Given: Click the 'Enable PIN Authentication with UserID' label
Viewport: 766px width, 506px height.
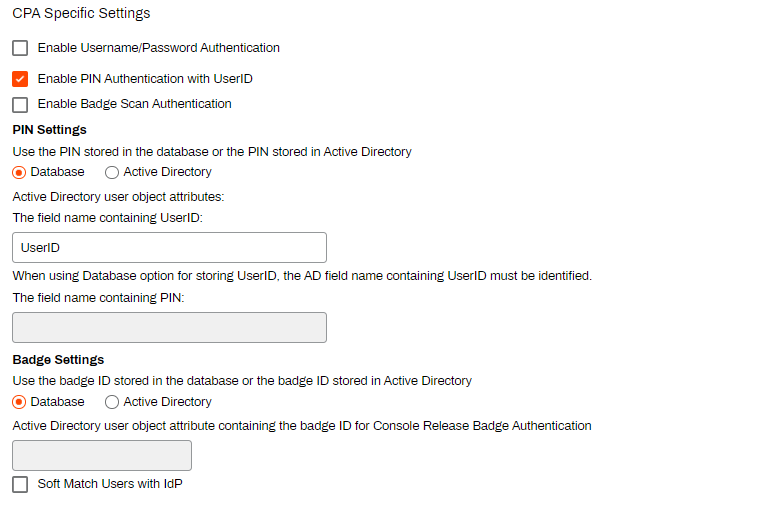Looking at the screenshot, I should tap(145, 79).
